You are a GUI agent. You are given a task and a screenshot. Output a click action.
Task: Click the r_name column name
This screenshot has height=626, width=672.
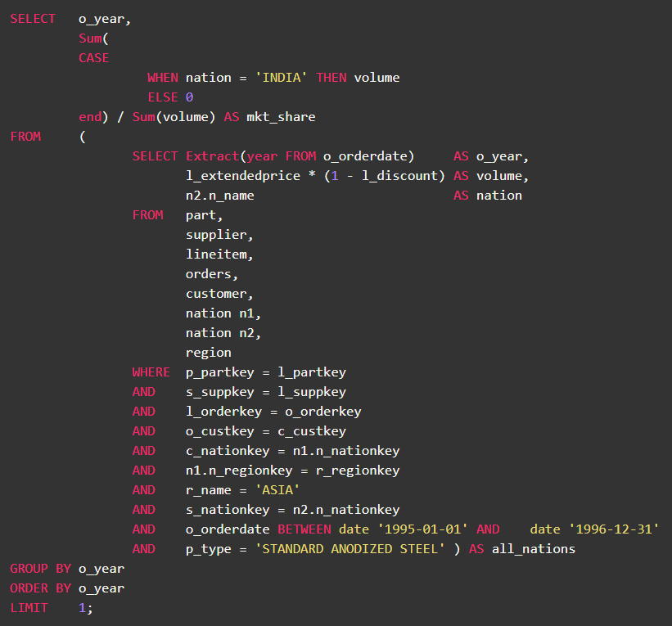[208, 490]
